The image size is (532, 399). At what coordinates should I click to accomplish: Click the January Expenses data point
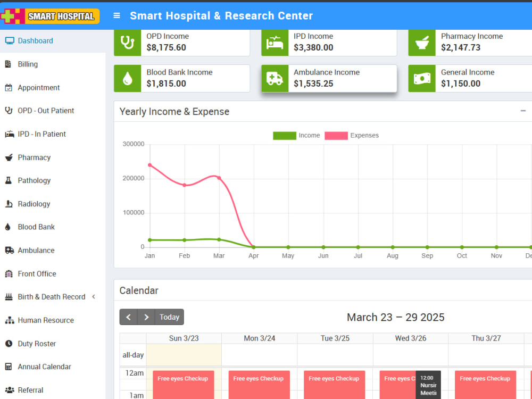coord(150,165)
